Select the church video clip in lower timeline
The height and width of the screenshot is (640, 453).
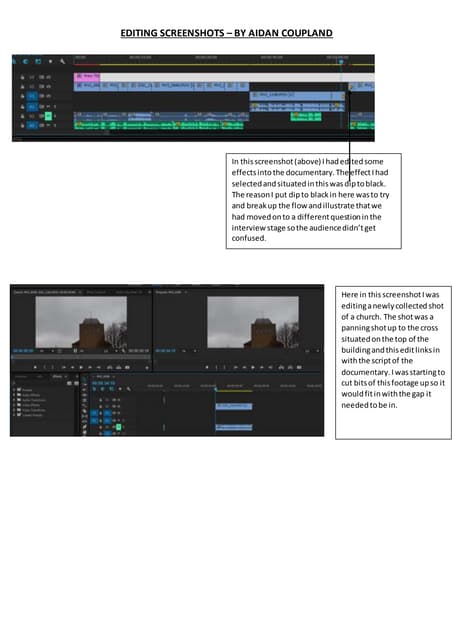pos(234,406)
